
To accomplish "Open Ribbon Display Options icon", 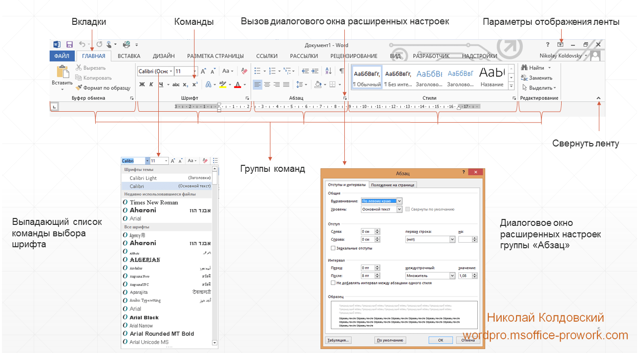I will pos(560,45).
